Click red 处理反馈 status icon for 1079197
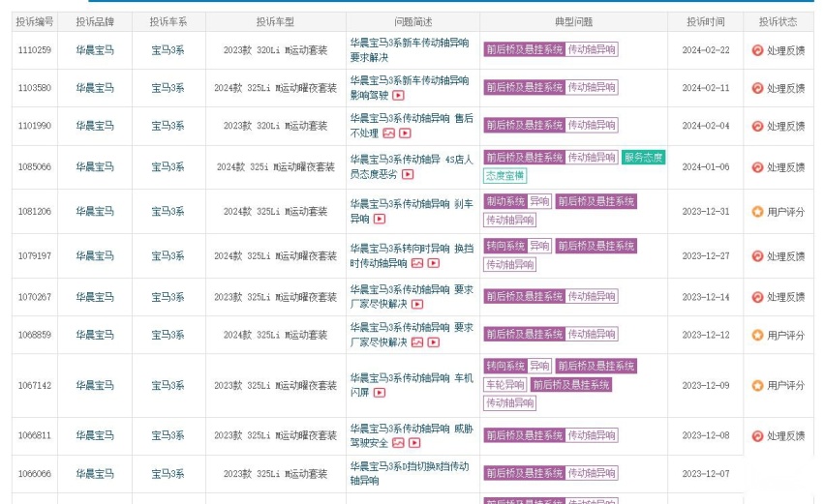The image size is (825, 504). tap(757, 256)
